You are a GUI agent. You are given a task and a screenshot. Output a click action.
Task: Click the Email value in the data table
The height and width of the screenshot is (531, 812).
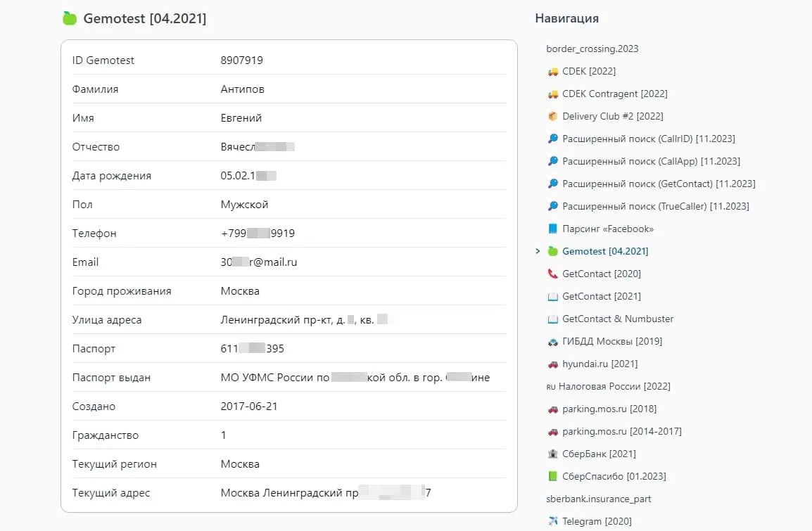tap(258, 262)
